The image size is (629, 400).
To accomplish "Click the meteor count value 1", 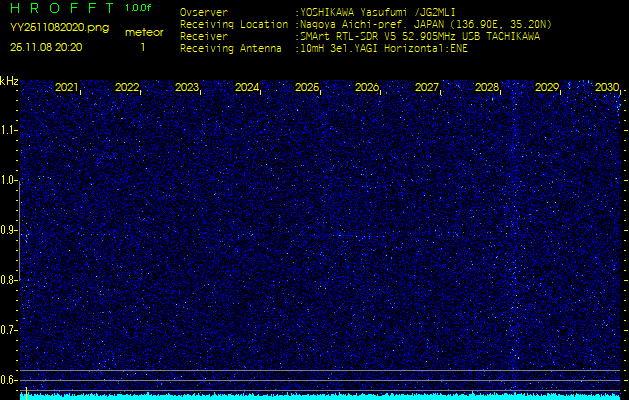I will point(142,47).
